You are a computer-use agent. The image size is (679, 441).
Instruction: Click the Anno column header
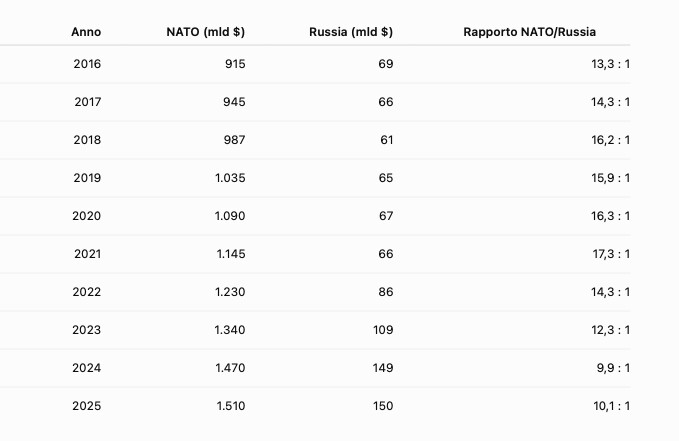(x=86, y=32)
